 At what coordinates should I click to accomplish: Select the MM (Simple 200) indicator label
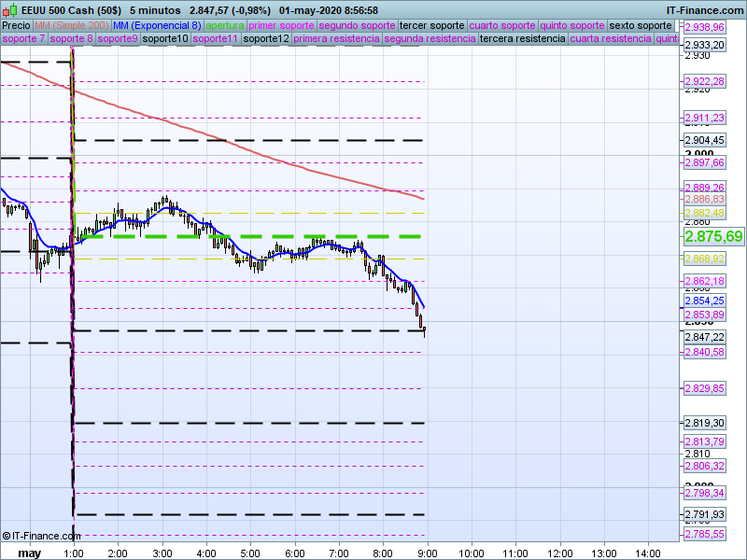[x=70, y=25]
